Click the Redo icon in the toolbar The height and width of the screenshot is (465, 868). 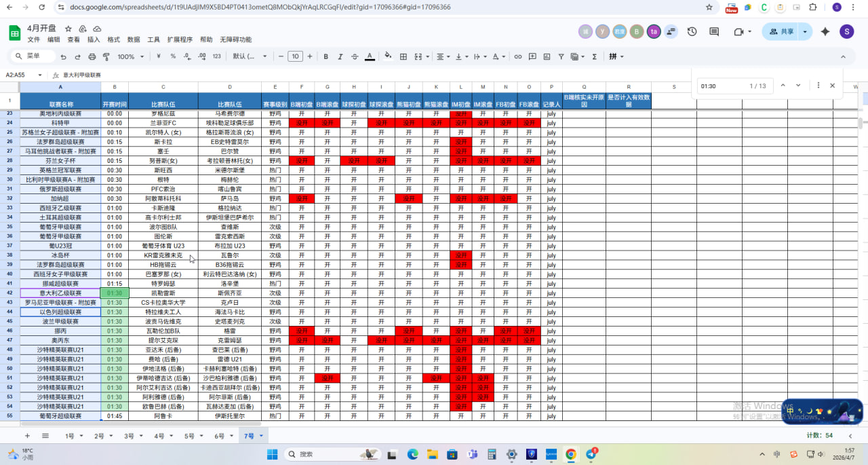[77, 57]
